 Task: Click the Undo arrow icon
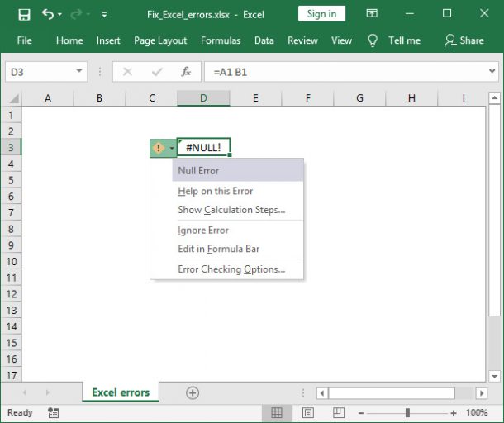(48, 14)
